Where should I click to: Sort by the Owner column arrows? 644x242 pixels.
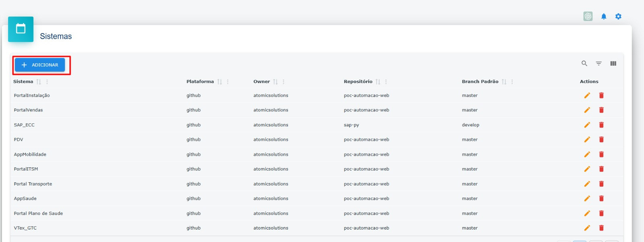click(275, 81)
